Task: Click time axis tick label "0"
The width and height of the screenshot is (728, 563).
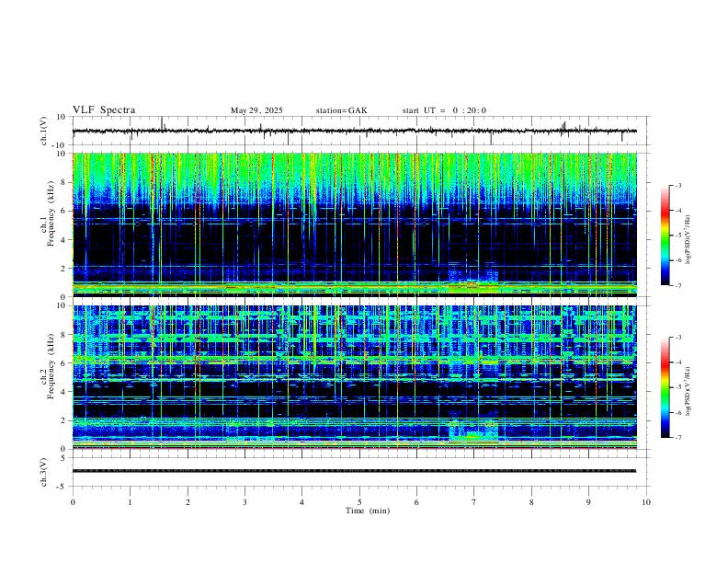Action: pyautogui.click(x=73, y=502)
